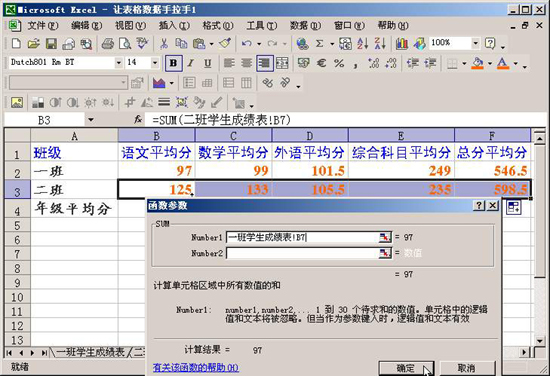Open the 编辑 menu

[x=86, y=26]
